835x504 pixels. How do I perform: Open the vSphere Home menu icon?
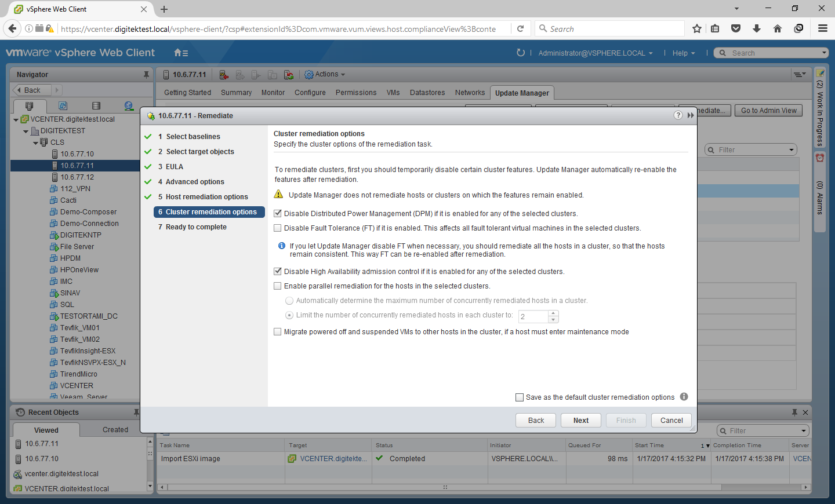(181, 53)
